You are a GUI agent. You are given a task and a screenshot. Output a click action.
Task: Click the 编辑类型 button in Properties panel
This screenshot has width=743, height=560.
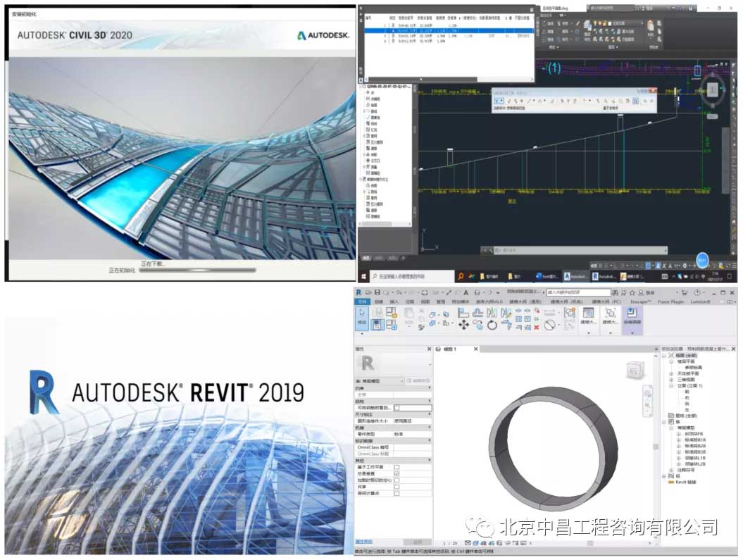pyautogui.click(x=418, y=381)
